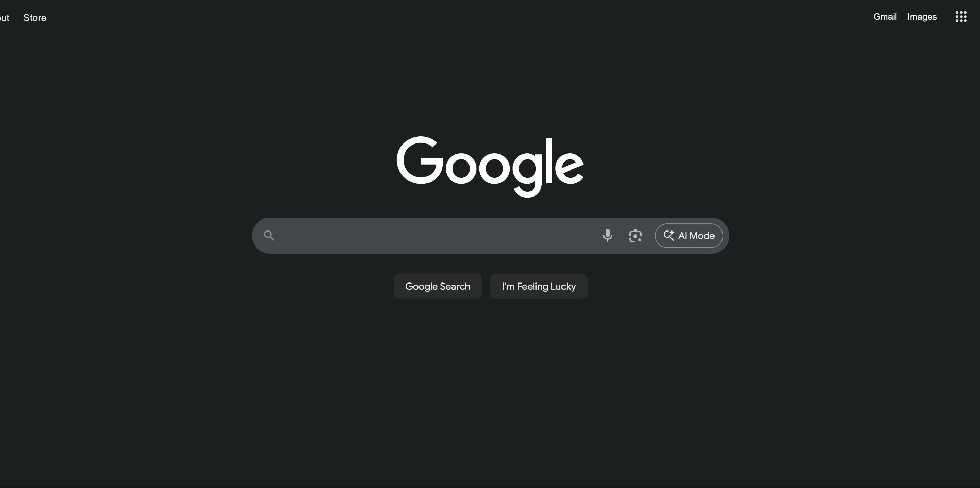This screenshot has width=980, height=488.
Task: Click the magnifier icon inside search bar
Action: pyautogui.click(x=269, y=236)
